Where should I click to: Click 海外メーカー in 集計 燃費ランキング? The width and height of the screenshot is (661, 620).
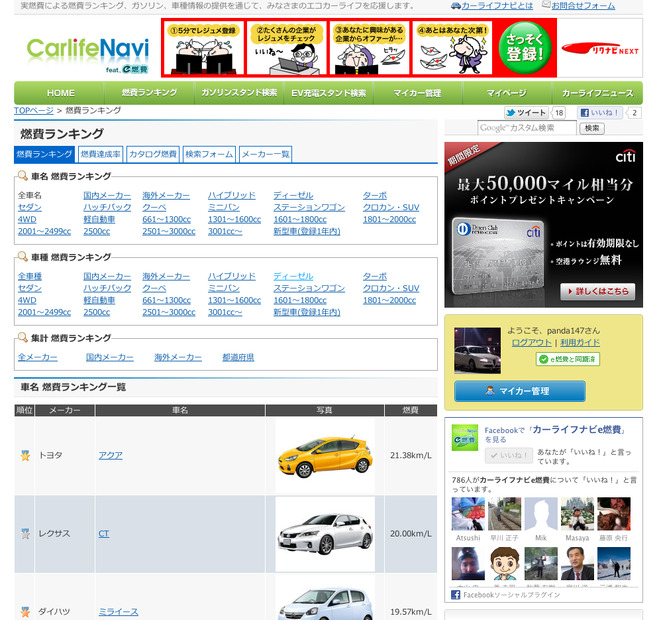(x=178, y=357)
